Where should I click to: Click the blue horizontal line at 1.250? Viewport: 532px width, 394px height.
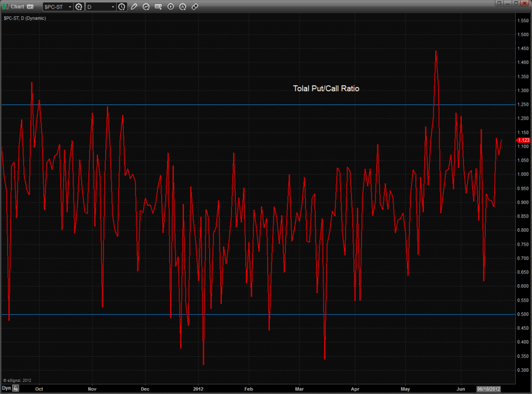point(240,105)
